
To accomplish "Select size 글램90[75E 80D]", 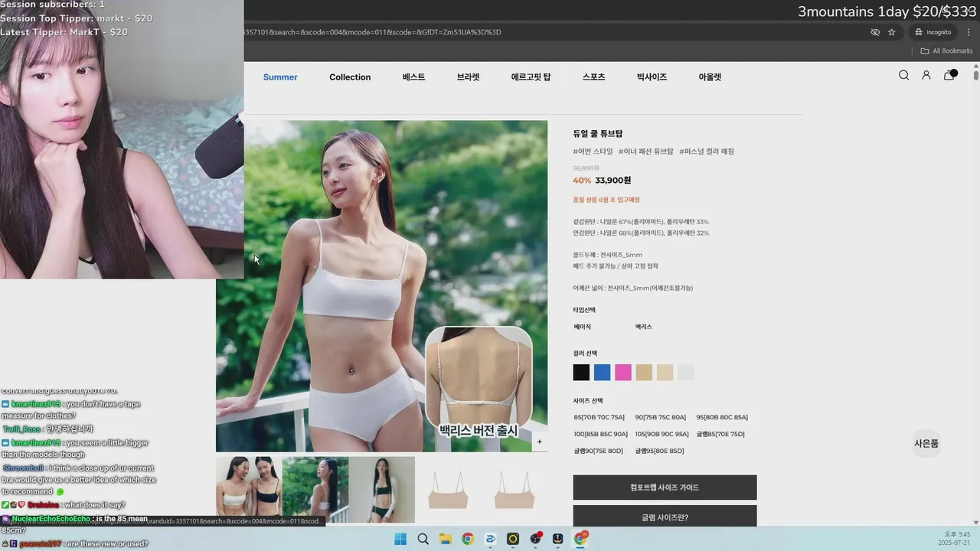I will (598, 451).
